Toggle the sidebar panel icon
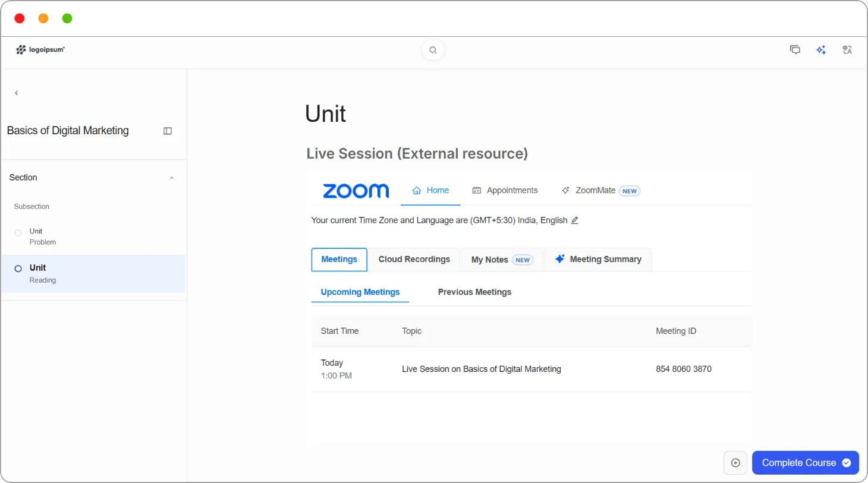 [x=168, y=131]
